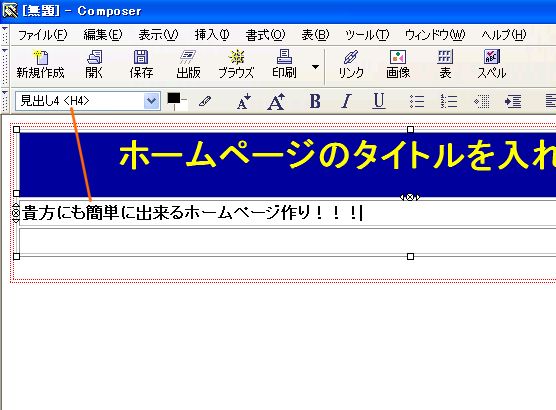Insert an image with the 画像 icon
Screen dimensions: 556x410
[x=398, y=65]
